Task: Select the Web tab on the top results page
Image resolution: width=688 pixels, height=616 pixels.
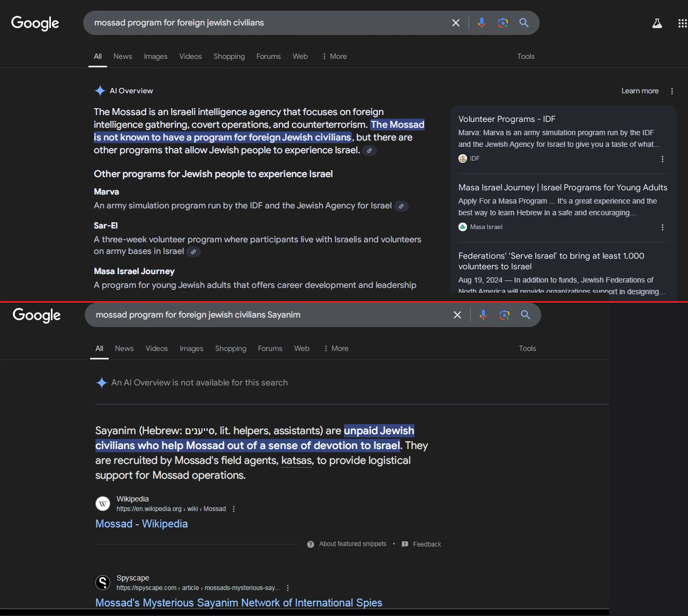Action: point(300,56)
